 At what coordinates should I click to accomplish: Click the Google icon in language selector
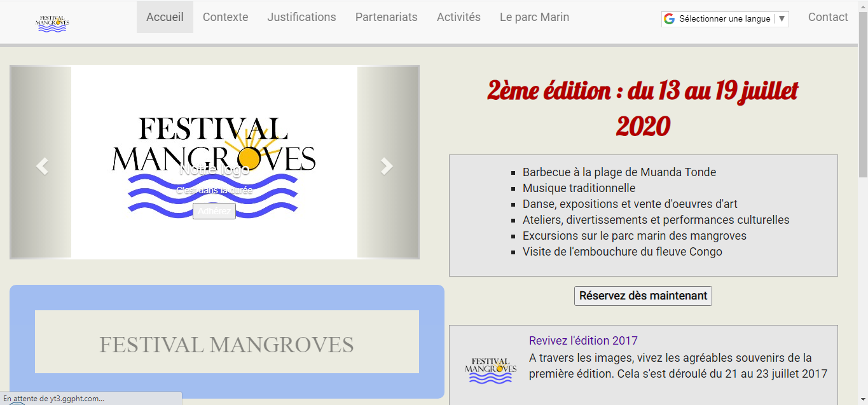pyautogui.click(x=669, y=19)
